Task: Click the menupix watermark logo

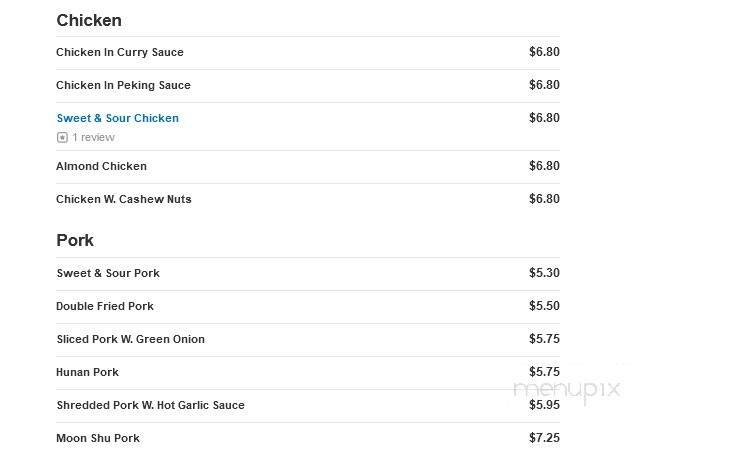Action: click(x=566, y=389)
